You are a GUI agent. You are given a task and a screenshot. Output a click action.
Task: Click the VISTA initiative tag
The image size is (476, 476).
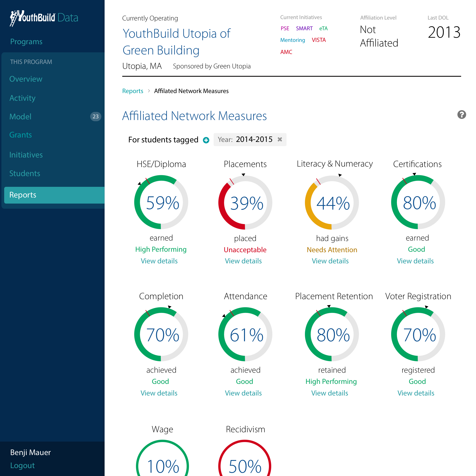pyautogui.click(x=319, y=40)
